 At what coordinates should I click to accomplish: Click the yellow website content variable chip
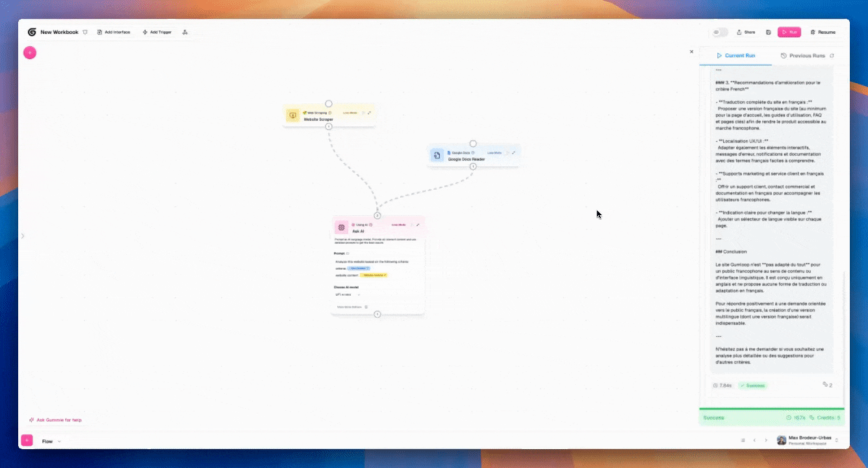[x=374, y=275]
